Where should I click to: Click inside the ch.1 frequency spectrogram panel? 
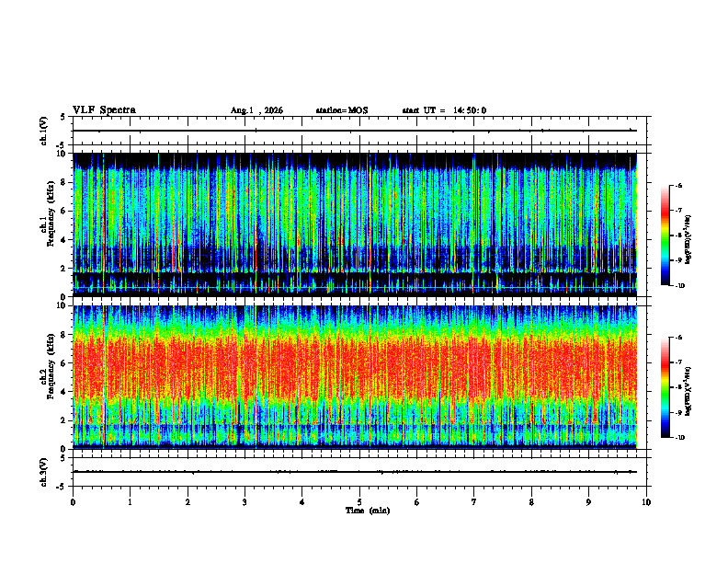click(355, 224)
